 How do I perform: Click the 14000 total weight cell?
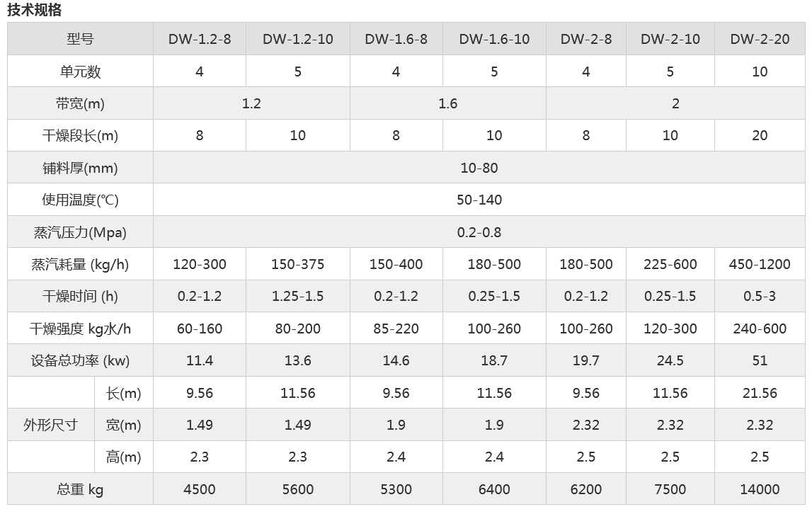coord(760,489)
